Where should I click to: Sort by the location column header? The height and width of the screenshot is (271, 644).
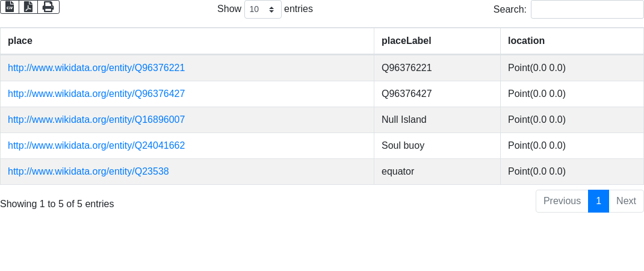[x=526, y=41]
